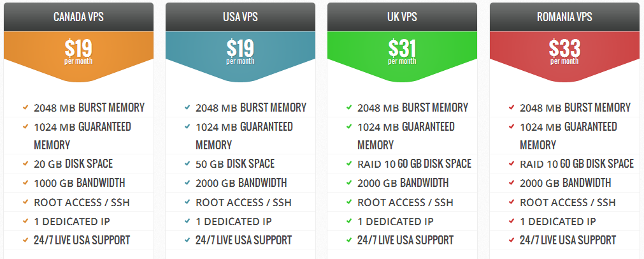
Task: Choose the red $33 per month Romania price
Action: tap(564, 51)
